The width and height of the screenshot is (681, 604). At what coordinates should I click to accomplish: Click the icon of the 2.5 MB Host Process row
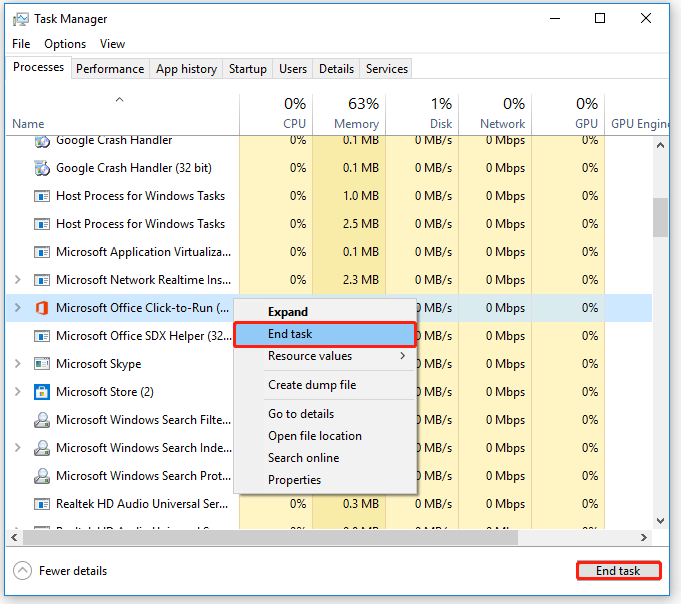[x=42, y=224]
